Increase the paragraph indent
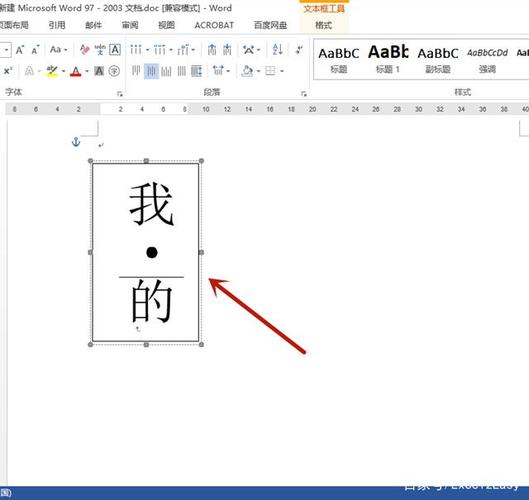The image size is (529, 500). click(x=227, y=50)
